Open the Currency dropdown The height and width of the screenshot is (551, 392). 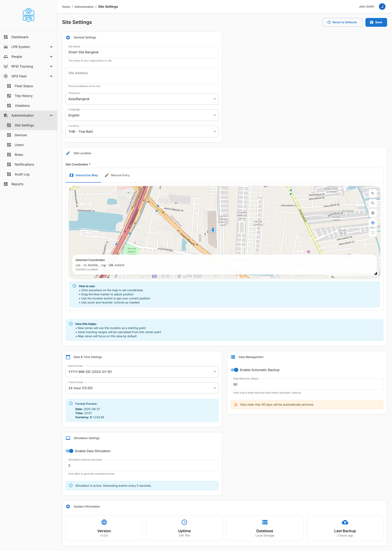click(142, 132)
